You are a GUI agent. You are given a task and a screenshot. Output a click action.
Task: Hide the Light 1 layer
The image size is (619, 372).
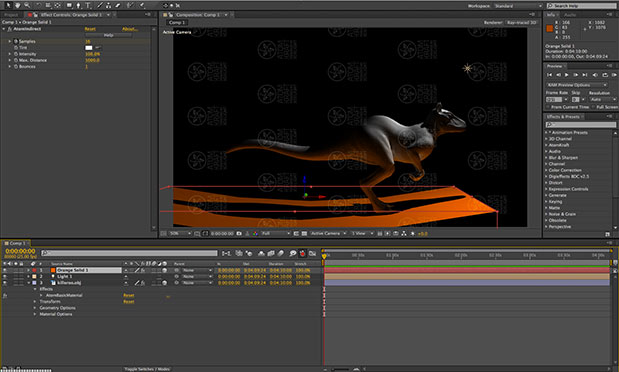[5, 276]
